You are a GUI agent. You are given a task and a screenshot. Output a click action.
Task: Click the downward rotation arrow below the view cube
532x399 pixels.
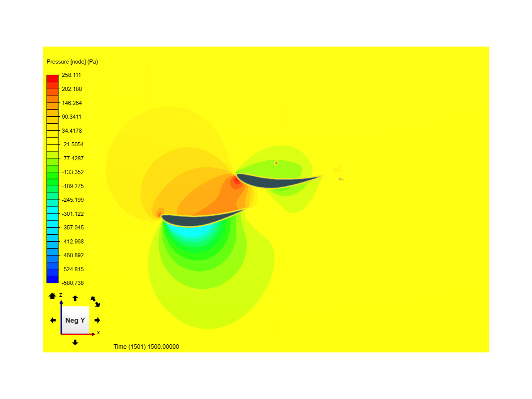point(75,342)
